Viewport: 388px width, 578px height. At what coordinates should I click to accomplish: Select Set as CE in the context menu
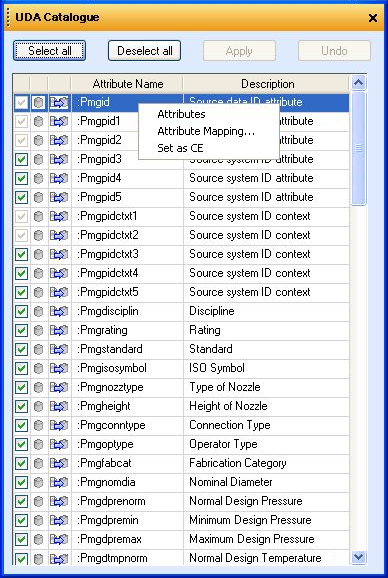pyautogui.click(x=180, y=148)
